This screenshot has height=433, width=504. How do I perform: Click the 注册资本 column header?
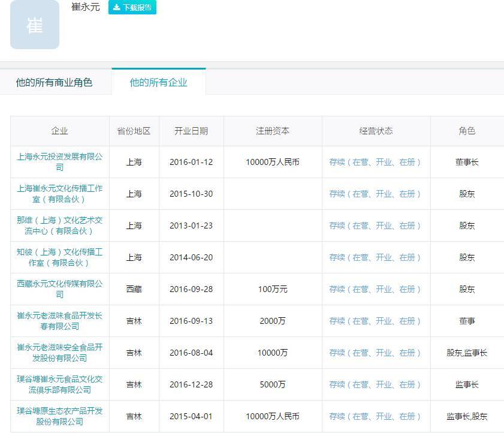click(273, 131)
